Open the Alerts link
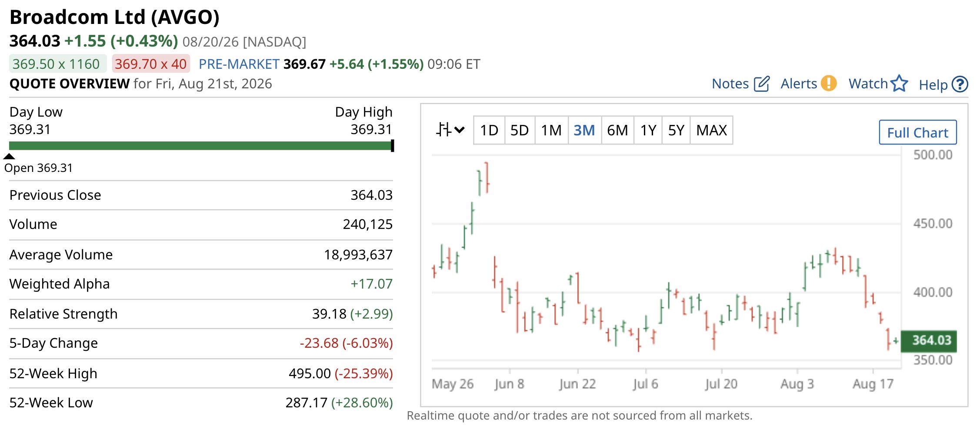980x430 pixels. point(799,84)
